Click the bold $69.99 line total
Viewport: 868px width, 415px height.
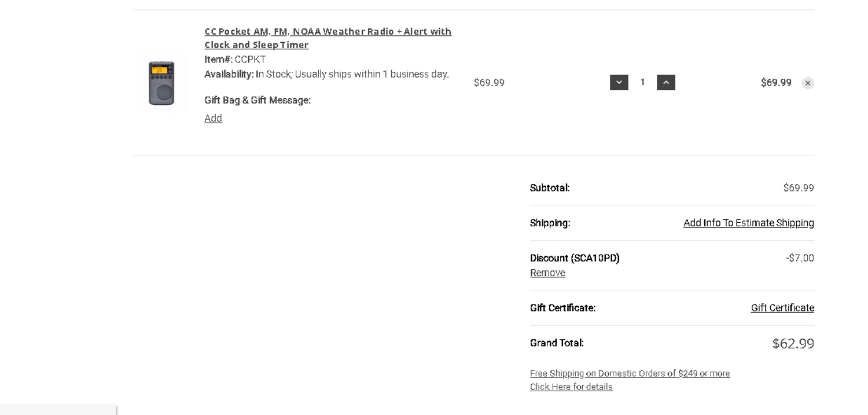click(776, 82)
